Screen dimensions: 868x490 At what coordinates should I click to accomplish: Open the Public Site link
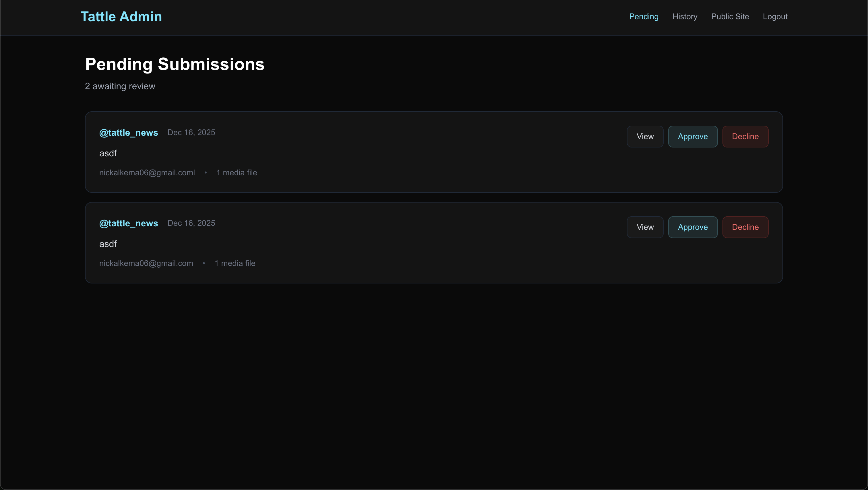(730, 17)
